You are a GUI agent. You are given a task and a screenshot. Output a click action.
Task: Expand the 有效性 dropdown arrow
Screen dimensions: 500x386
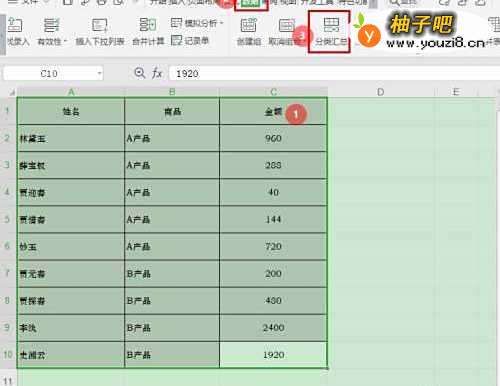[65, 41]
